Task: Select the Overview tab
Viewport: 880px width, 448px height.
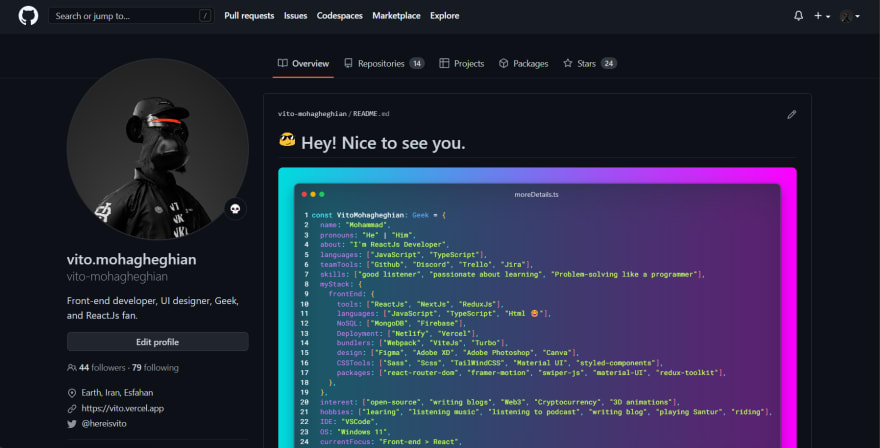Action: pyautogui.click(x=303, y=63)
